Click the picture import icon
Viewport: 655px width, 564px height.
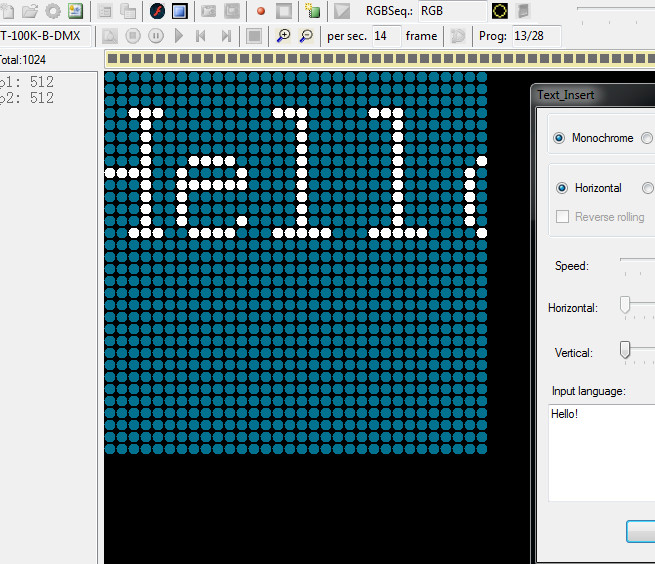coord(76,11)
